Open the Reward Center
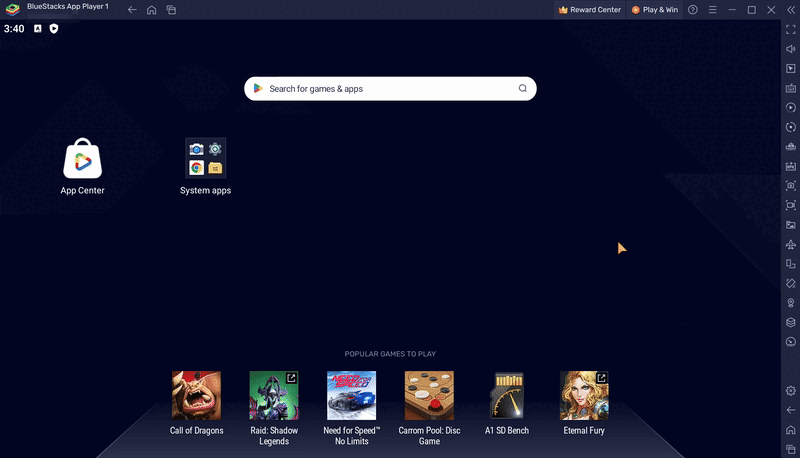Screen dimensions: 800x458 (590, 10)
